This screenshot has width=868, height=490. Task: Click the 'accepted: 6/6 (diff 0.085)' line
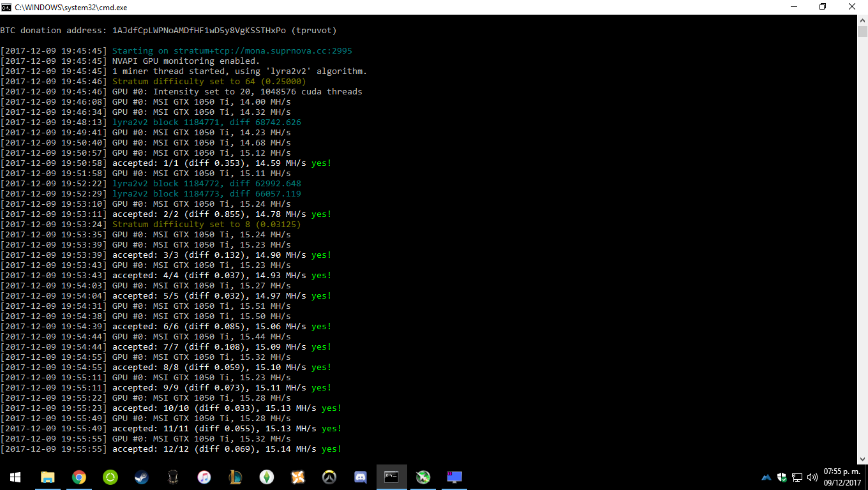(166, 327)
